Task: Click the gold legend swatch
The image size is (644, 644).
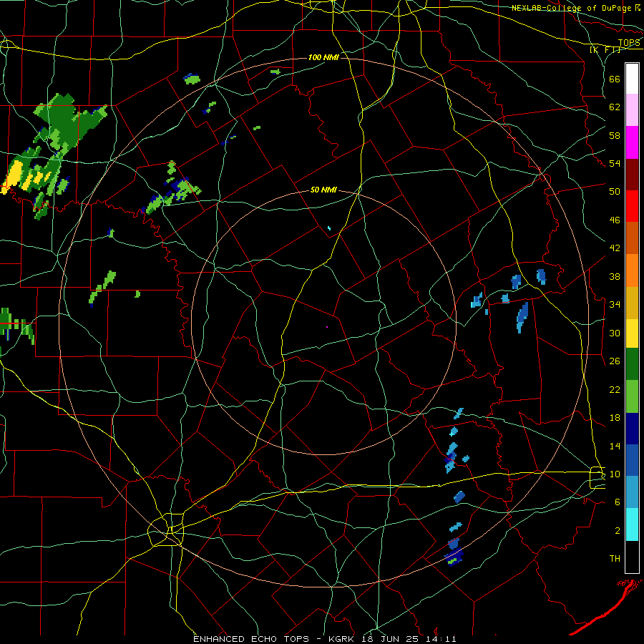Action: pos(632,303)
